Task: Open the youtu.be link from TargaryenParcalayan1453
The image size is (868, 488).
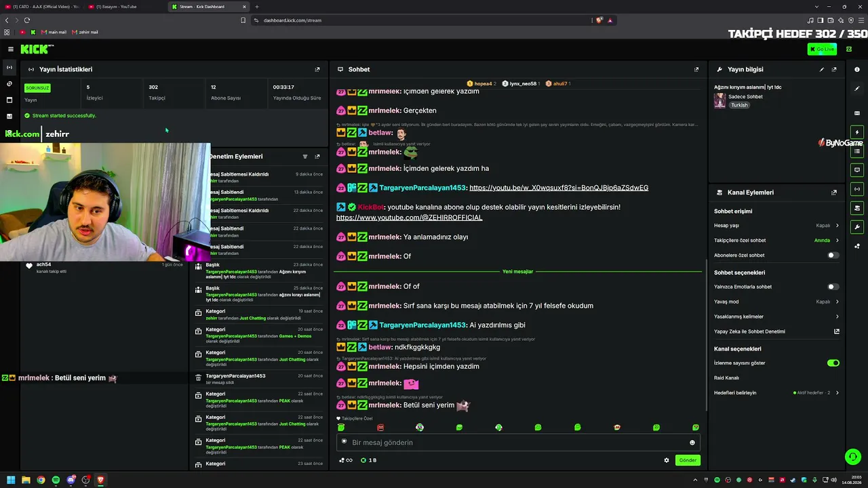Action: point(559,188)
